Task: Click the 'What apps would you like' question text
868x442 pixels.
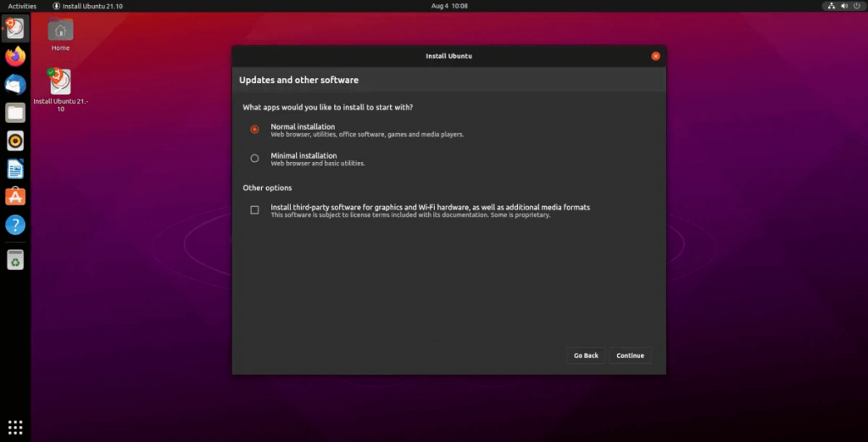Action: (328, 108)
